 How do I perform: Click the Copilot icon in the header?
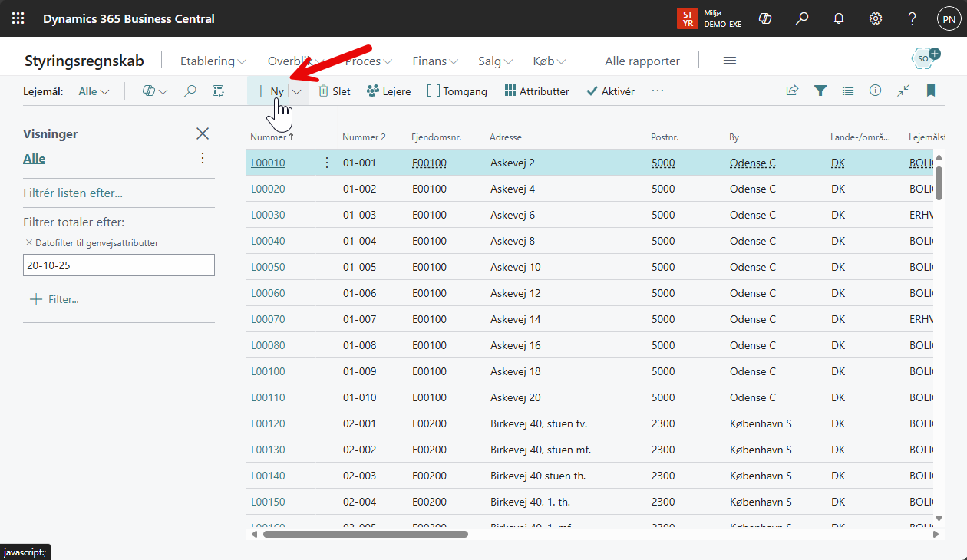click(764, 18)
